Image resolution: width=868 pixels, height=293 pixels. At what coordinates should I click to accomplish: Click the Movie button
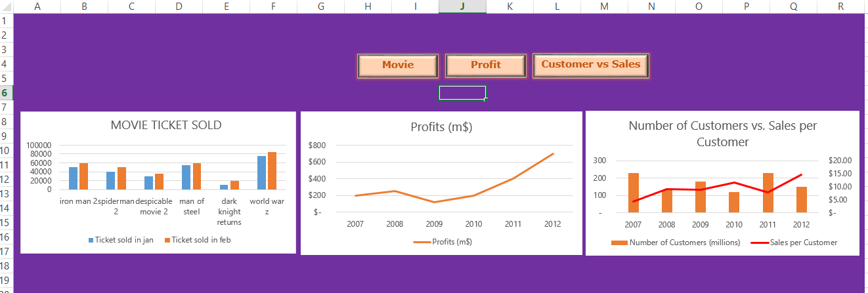(x=398, y=65)
